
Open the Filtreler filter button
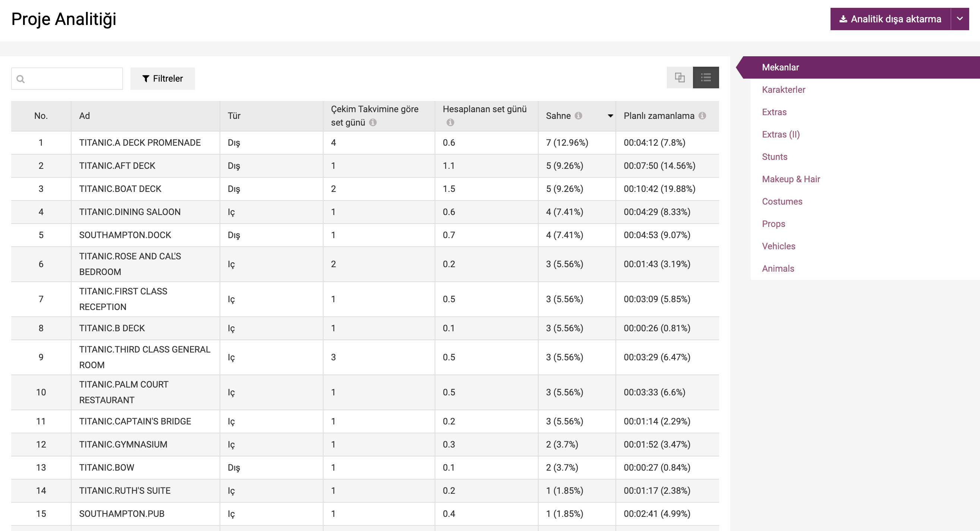[163, 79]
